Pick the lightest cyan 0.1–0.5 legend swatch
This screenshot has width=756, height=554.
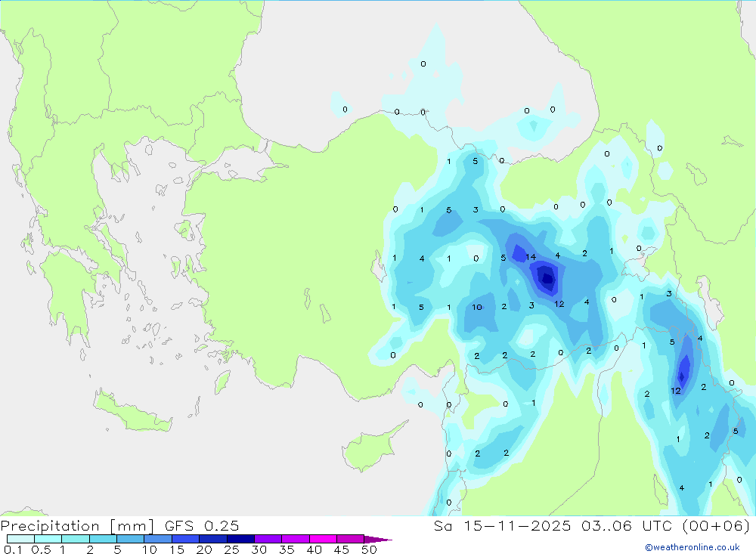click(x=20, y=539)
